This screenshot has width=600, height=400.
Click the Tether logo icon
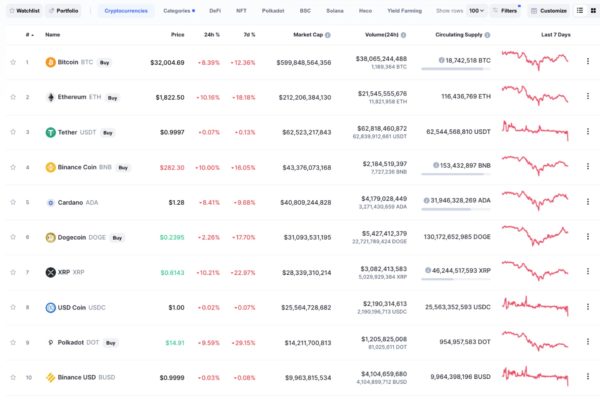click(x=51, y=132)
